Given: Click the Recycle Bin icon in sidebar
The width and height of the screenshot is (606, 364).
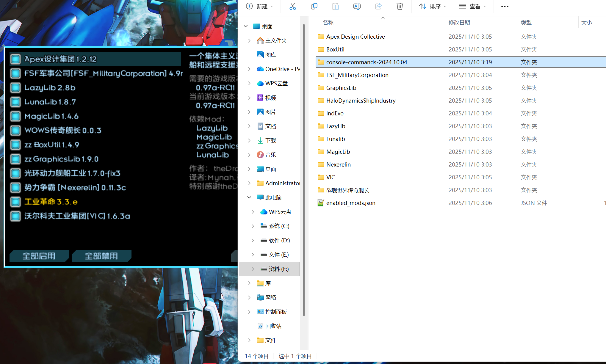Looking at the screenshot, I should click(x=260, y=326).
